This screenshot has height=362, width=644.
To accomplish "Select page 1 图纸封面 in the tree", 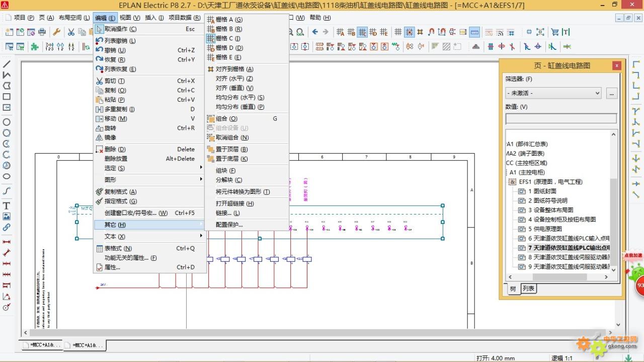I will (542, 191).
